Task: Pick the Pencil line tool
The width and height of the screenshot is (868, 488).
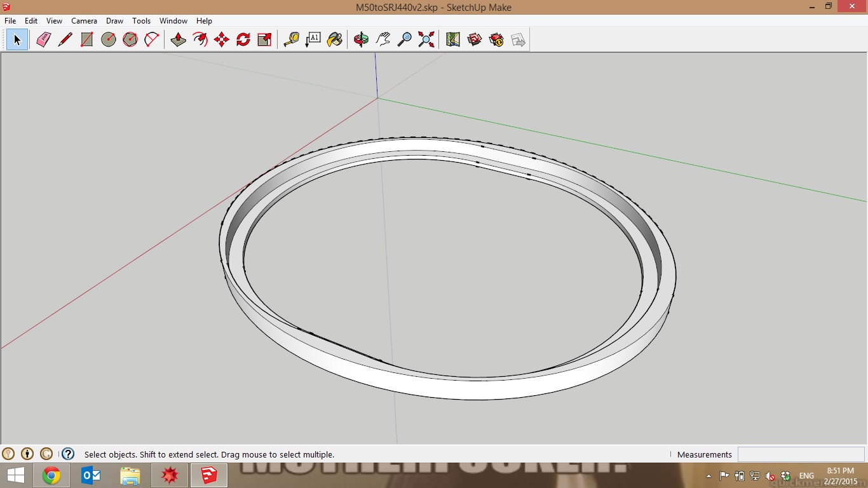Action: [x=65, y=40]
